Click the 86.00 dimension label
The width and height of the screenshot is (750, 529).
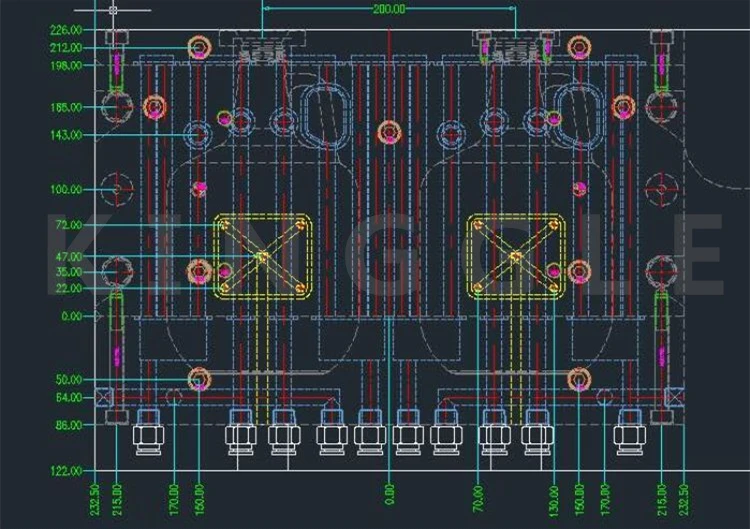[x=68, y=426]
